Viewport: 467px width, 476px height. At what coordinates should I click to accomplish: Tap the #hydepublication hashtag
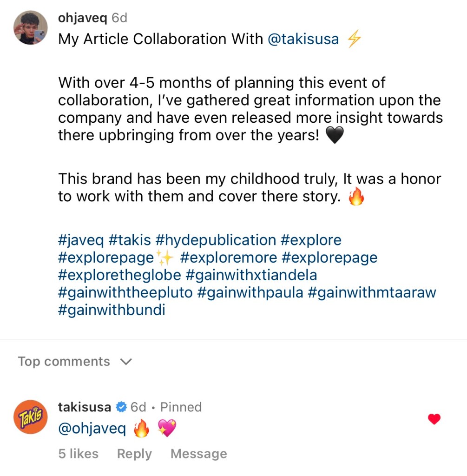point(216,240)
